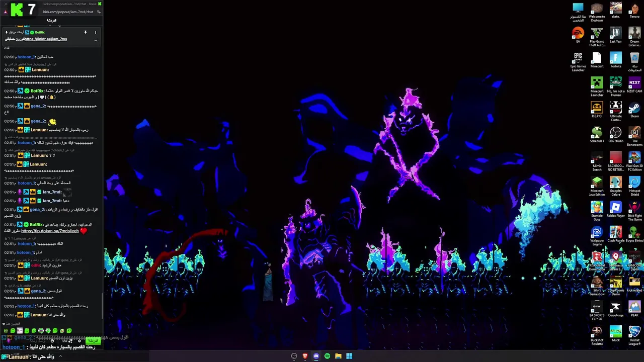Open the Minecraft Java Edition shortcut
This screenshot has height=362, width=644.
[597, 186]
